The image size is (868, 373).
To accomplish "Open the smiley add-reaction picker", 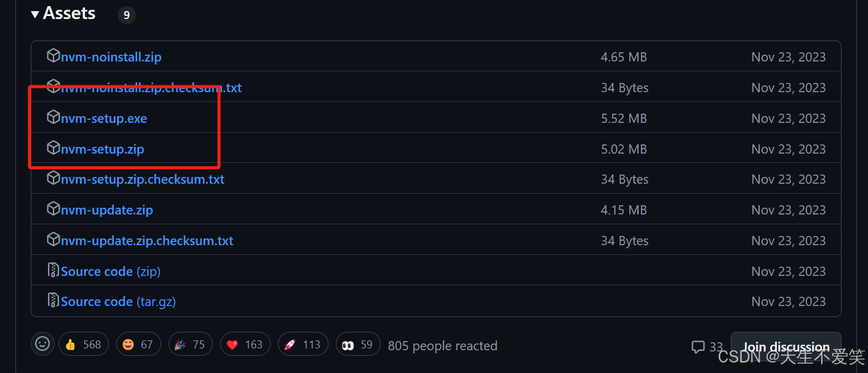I will click(x=42, y=344).
